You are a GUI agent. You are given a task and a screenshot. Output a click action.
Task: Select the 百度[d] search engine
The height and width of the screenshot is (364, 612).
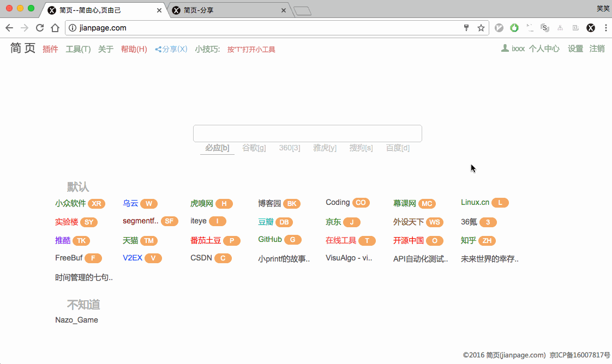398,148
